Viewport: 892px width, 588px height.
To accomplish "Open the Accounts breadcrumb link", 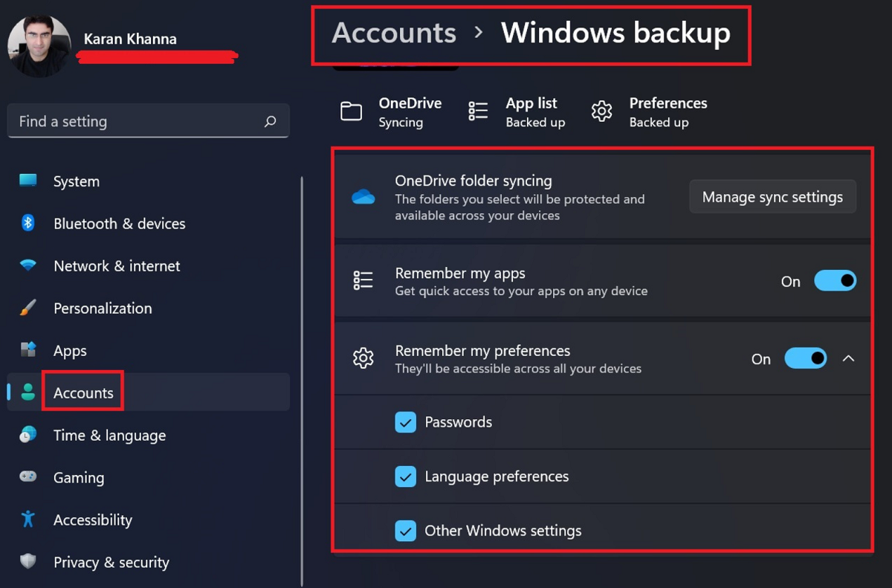I will pos(393,33).
